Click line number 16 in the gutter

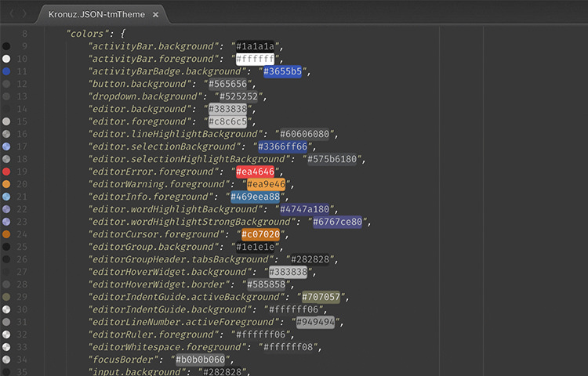(22, 134)
